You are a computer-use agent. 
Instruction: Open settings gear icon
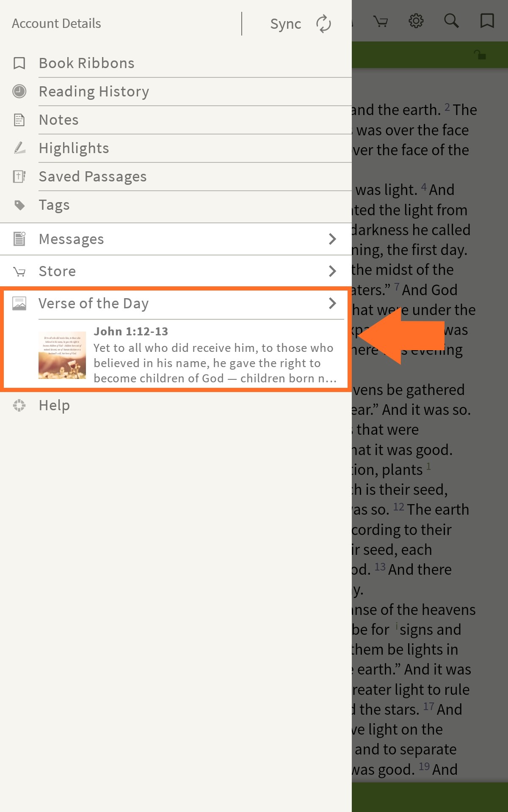click(x=416, y=21)
